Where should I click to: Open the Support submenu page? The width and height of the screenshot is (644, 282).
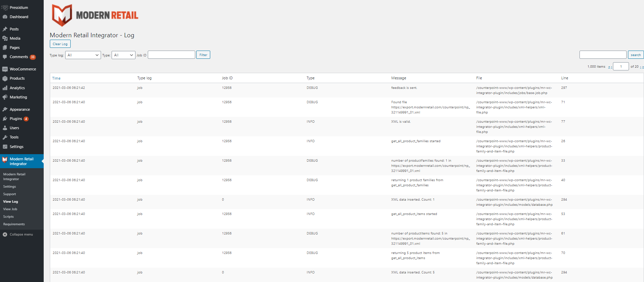[x=10, y=194]
